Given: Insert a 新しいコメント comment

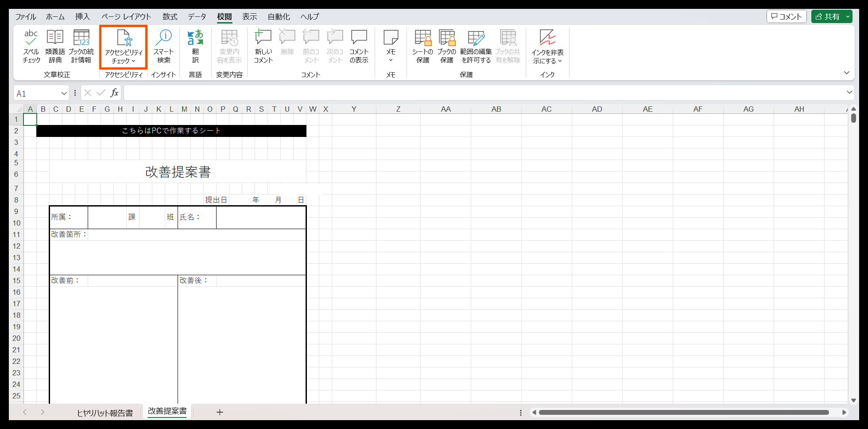Looking at the screenshot, I should pos(263,46).
